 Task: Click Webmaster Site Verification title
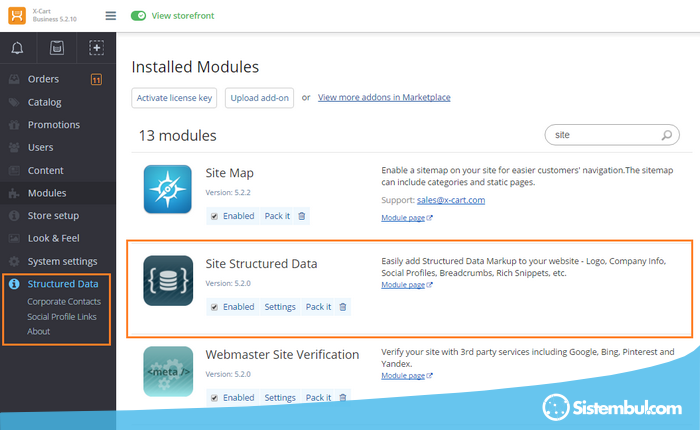(282, 355)
